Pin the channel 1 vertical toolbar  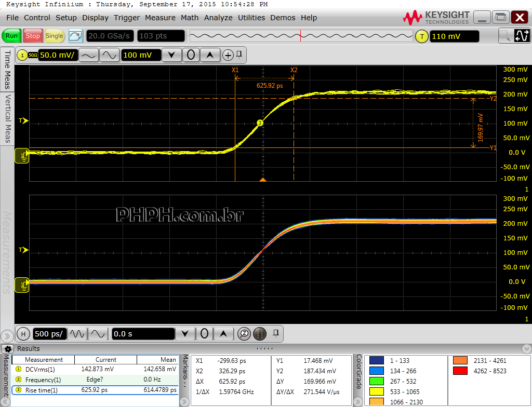tap(239, 55)
